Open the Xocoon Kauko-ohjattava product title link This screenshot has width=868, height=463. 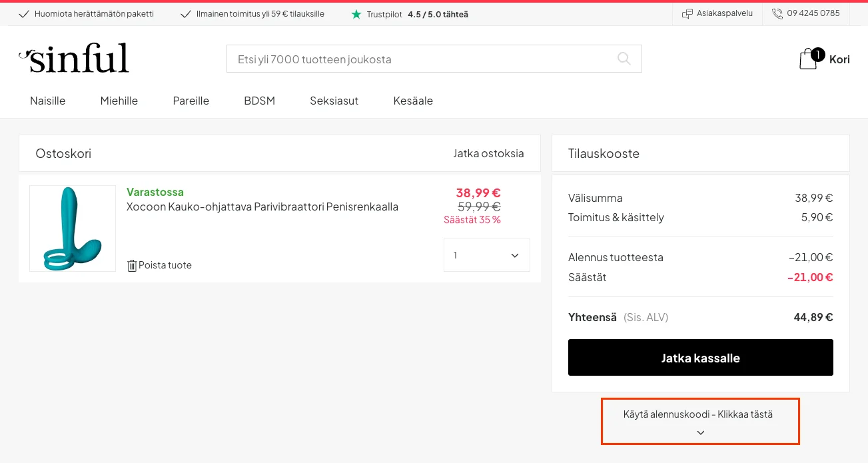tap(262, 207)
